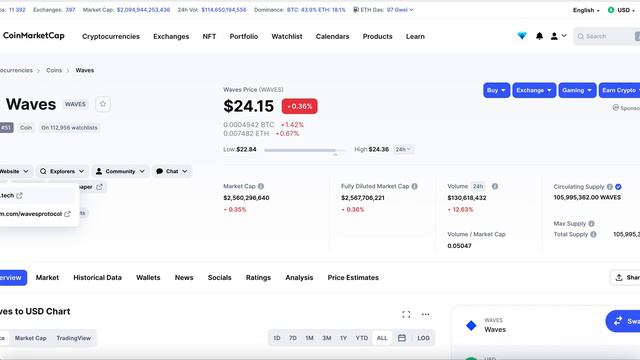Expand the Explorers dropdown
Screen dimensions: 640x360
(62, 171)
